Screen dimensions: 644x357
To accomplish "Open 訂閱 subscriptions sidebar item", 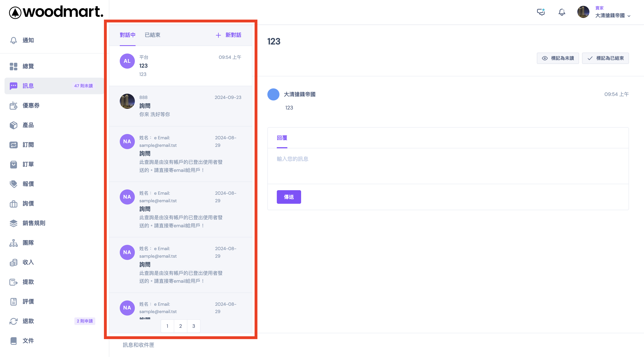I will point(28,145).
